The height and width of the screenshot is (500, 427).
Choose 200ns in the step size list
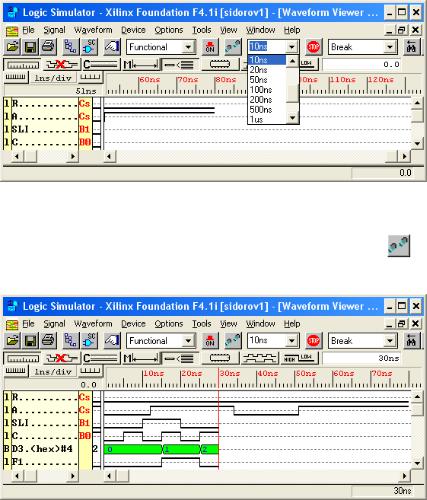[261, 100]
